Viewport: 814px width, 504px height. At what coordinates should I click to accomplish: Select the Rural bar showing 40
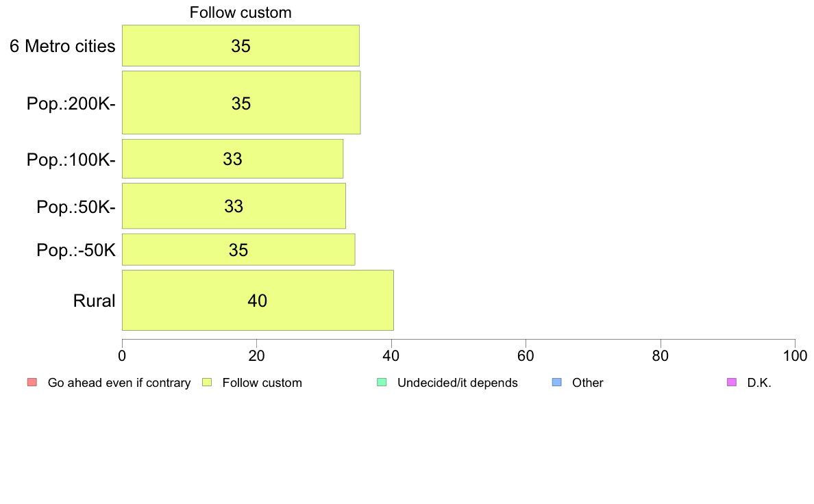(258, 300)
